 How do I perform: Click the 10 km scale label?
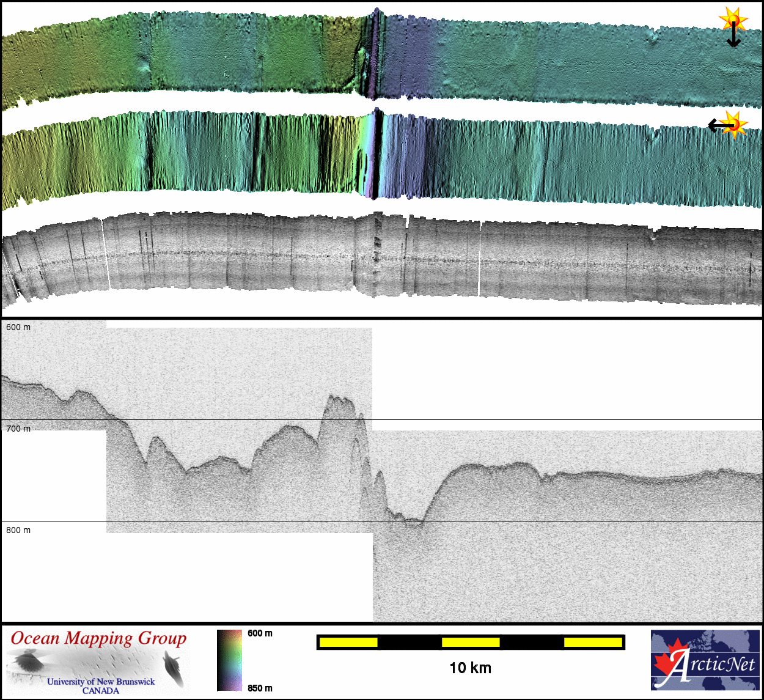tap(470, 668)
